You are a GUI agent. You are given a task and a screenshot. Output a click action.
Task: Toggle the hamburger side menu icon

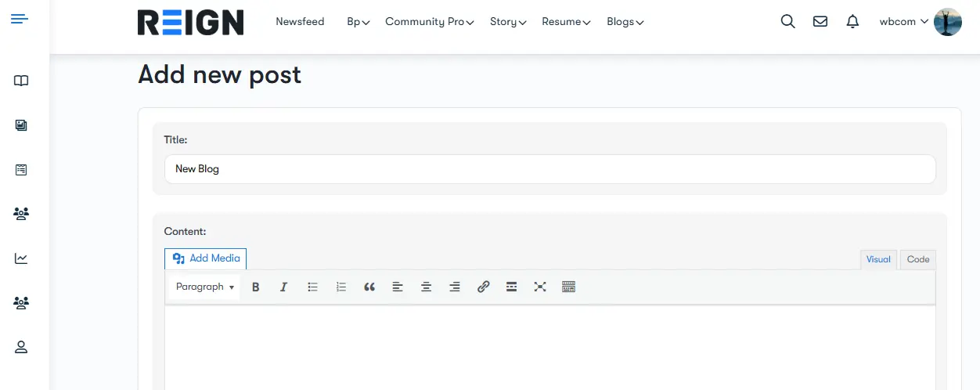tap(20, 19)
